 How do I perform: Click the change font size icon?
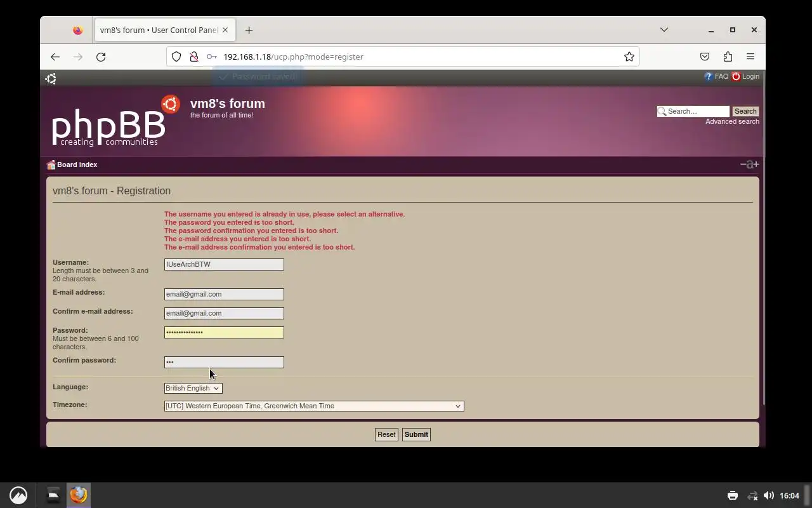[749, 164]
